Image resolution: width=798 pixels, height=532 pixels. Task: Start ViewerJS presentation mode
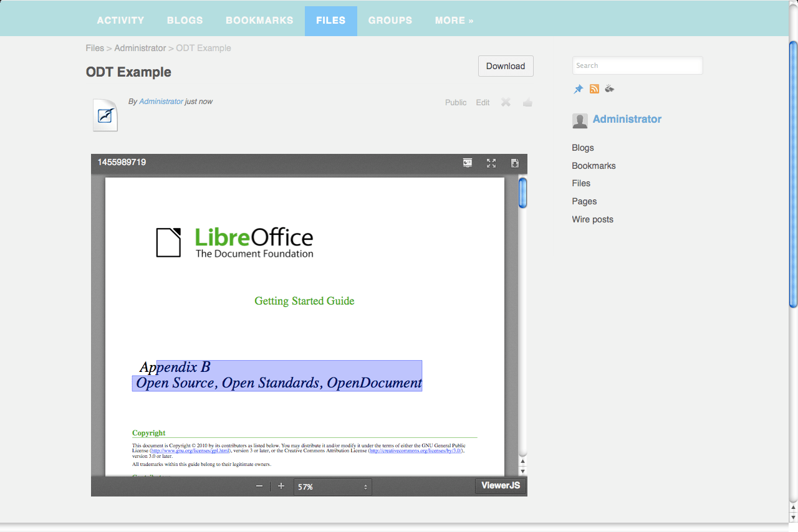pos(468,163)
